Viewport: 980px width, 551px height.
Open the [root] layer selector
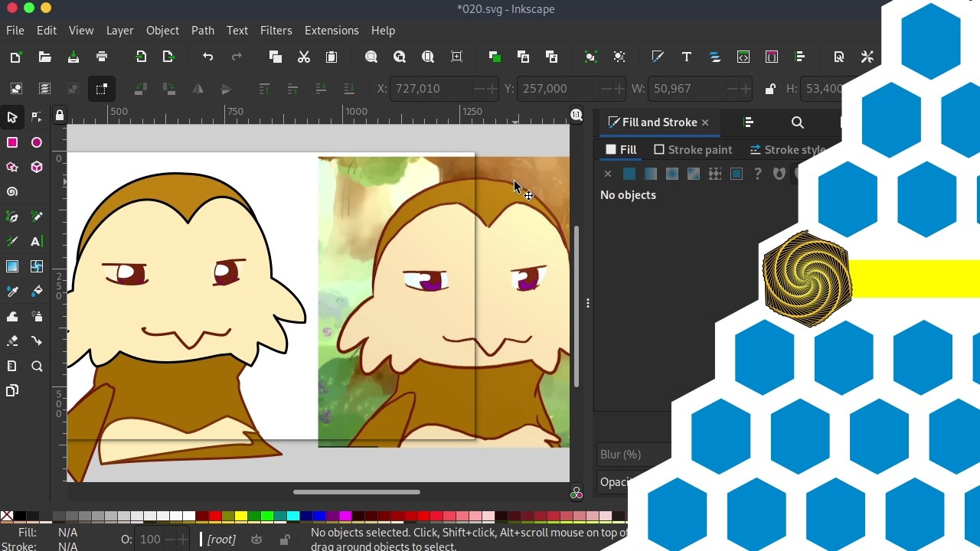(221, 540)
